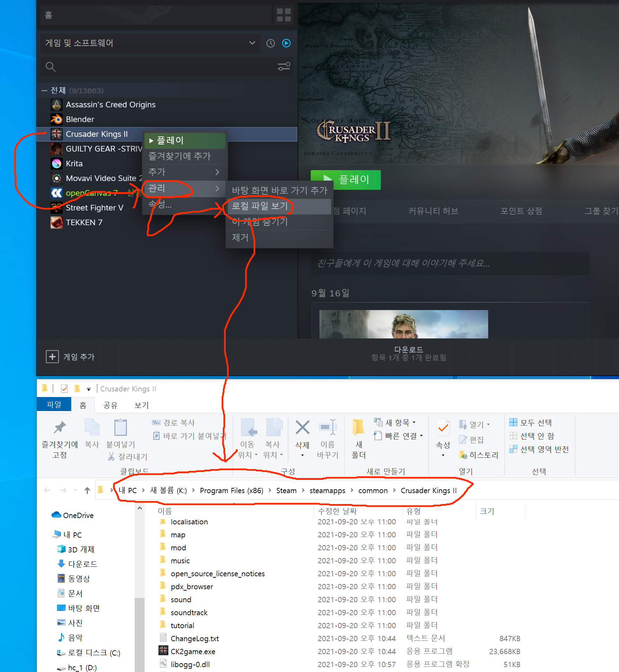
Task: Click GUILTY GEAR -STRIVE- game icon
Action: pyautogui.click(x=56, y=149)
